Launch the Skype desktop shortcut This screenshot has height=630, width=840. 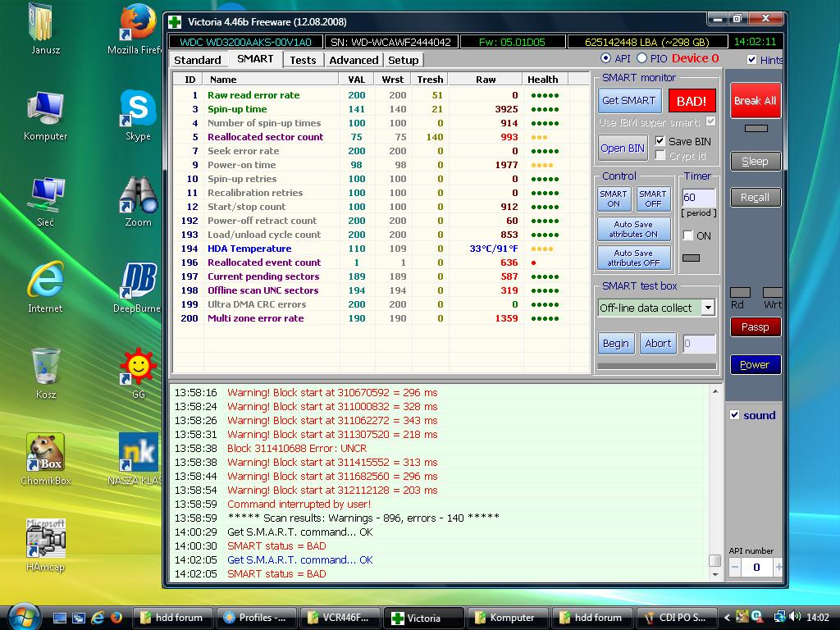(x=138, y=115)
